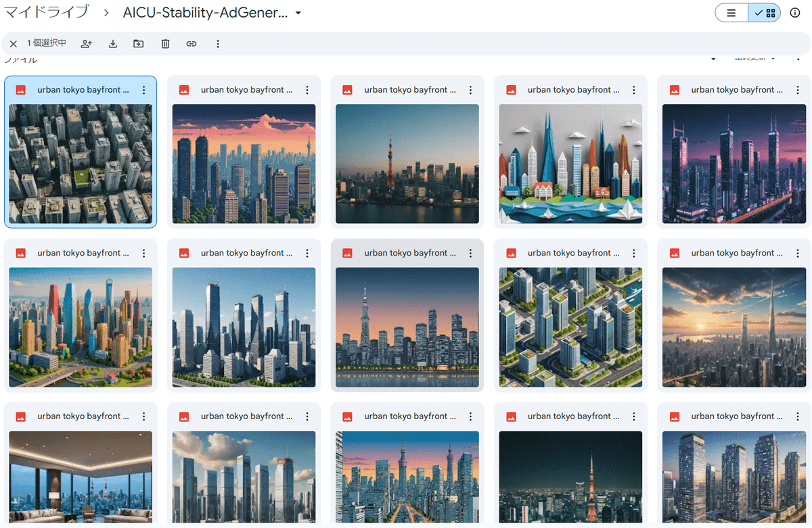812x528 pixels.
Task: Open more menu on tree-lined avenue sunset card
Action: [x=471, y=416]
